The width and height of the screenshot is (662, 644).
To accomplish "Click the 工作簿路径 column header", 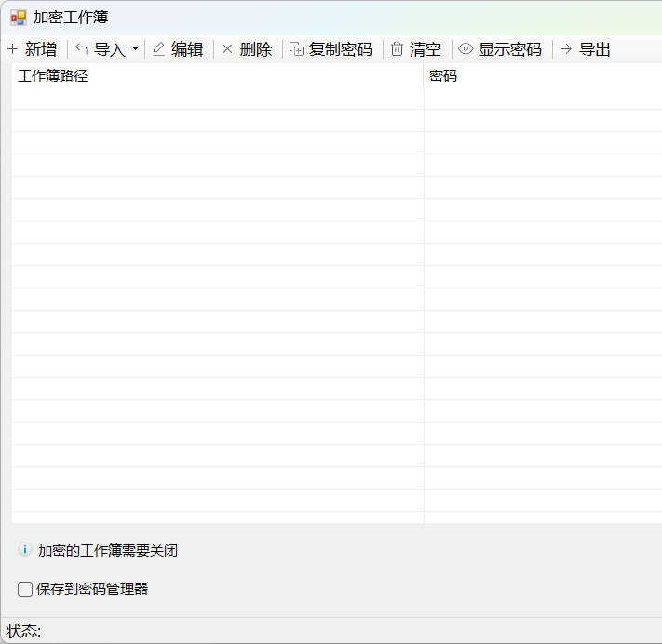I will pos(53,76).
